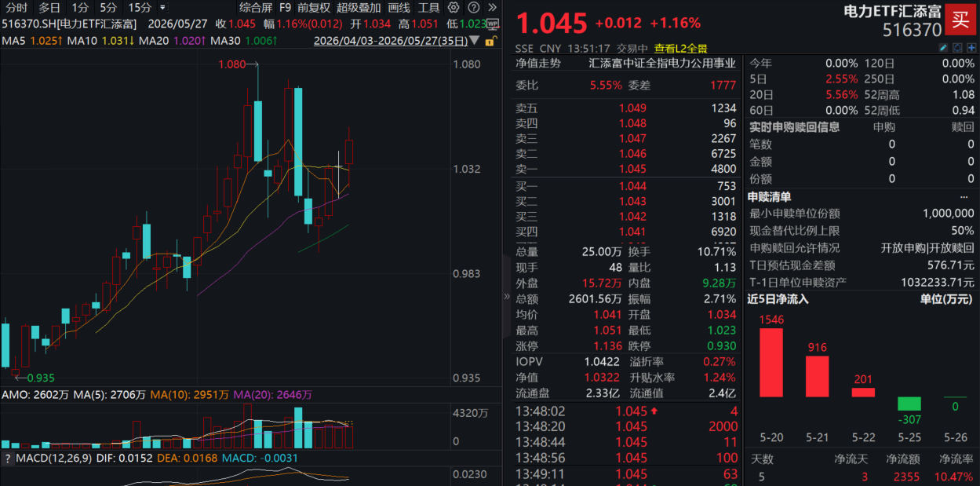The image size is (980, 486).
Task: Click 5-25 green outflow bar -307
Action: coord(909,404)
